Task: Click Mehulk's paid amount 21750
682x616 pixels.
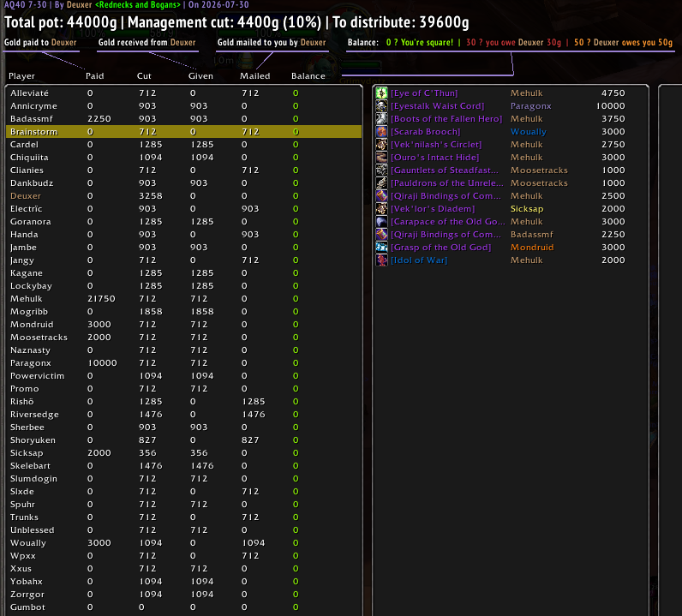Action: coord(101,298)
